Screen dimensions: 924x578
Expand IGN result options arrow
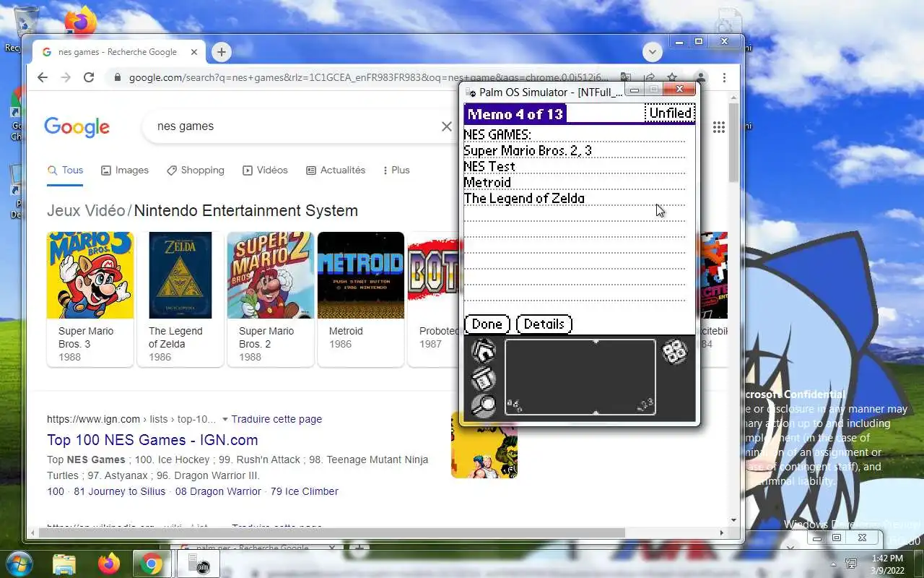coord(225,420)
